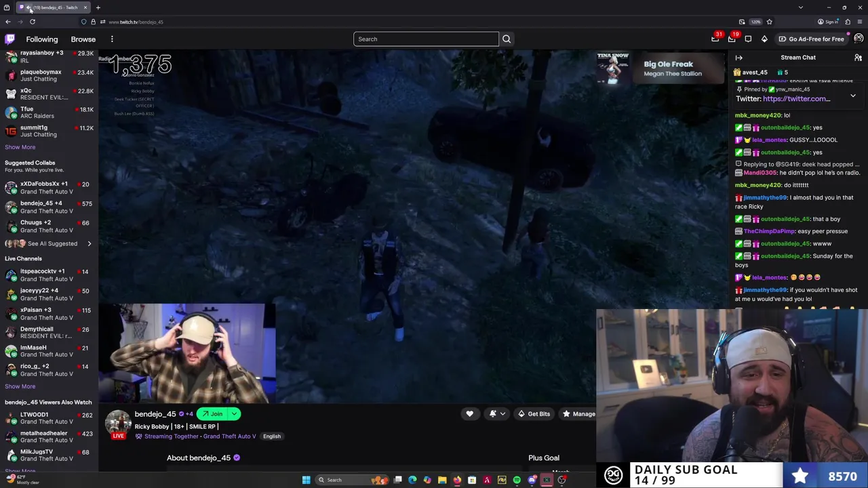Click Go Ad-Free for Free button
This screenshot has height=488, width=868.
coord(811,39)
